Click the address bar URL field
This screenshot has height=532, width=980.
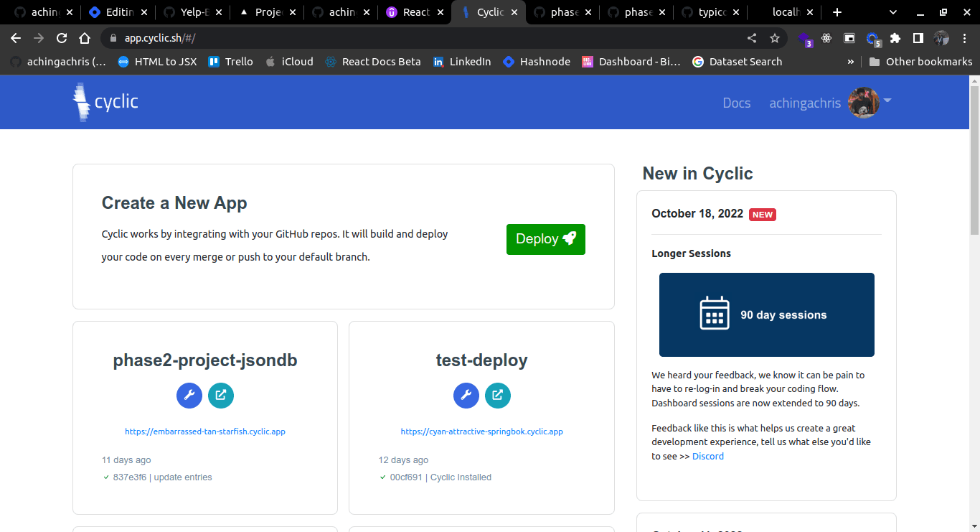pyautogui.click(x=430, y=38)
